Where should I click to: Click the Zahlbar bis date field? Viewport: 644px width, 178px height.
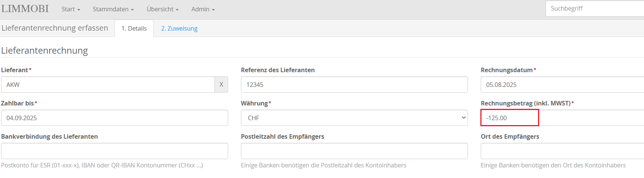115,118
